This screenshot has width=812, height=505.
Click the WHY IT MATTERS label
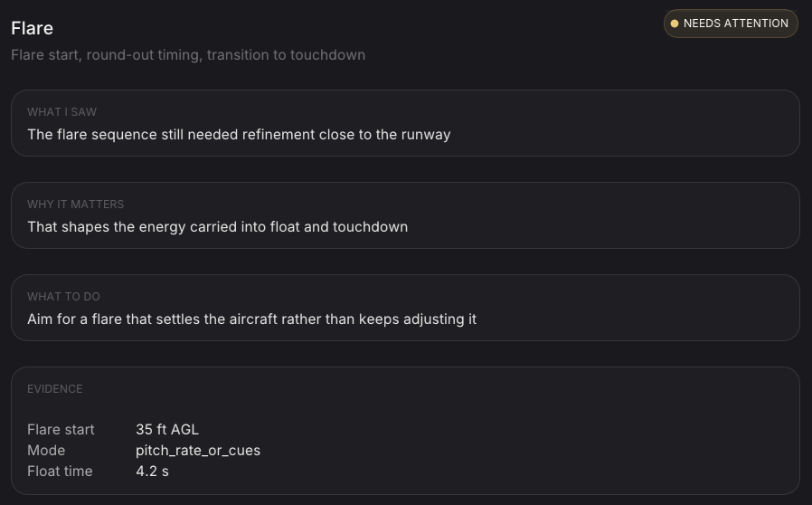[x=76, y=205]
